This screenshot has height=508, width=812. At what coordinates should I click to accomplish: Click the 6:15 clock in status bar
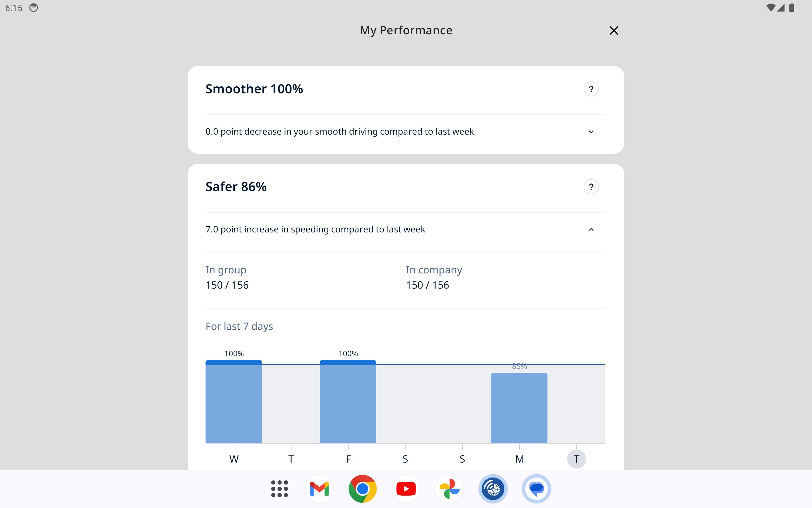tap(14, 8)
